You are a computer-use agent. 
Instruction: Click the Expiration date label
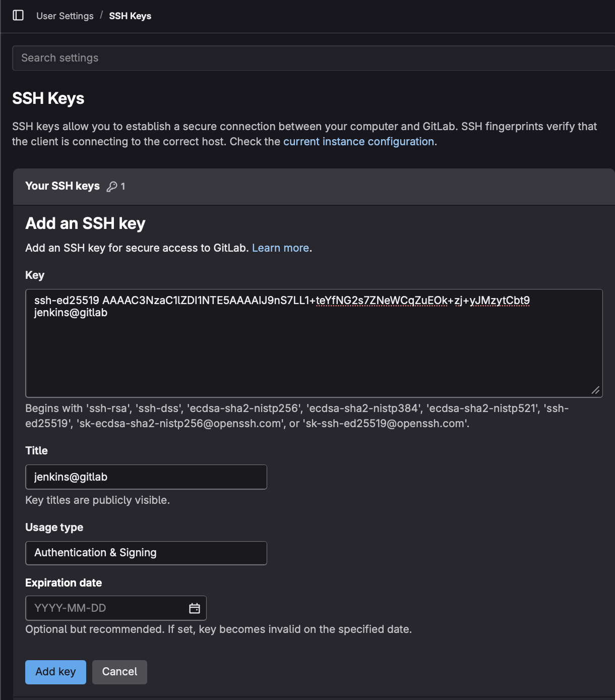pyautogui.click(x=64, y=583)
